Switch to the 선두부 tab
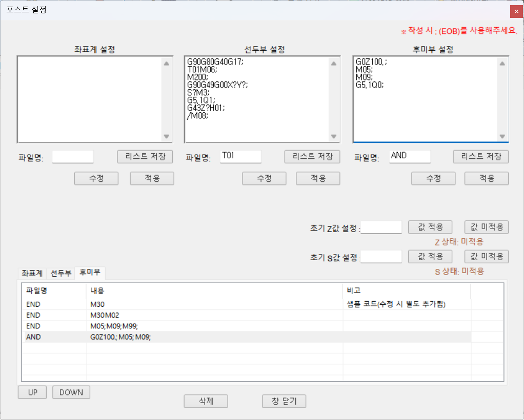The image size is (524, 420). [61, 274]
